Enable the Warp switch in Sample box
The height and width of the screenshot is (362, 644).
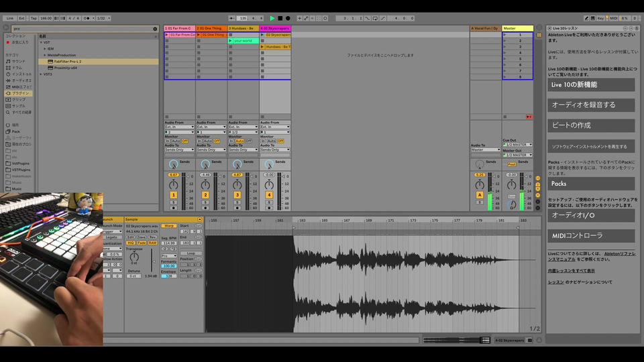tap(168, 226)
